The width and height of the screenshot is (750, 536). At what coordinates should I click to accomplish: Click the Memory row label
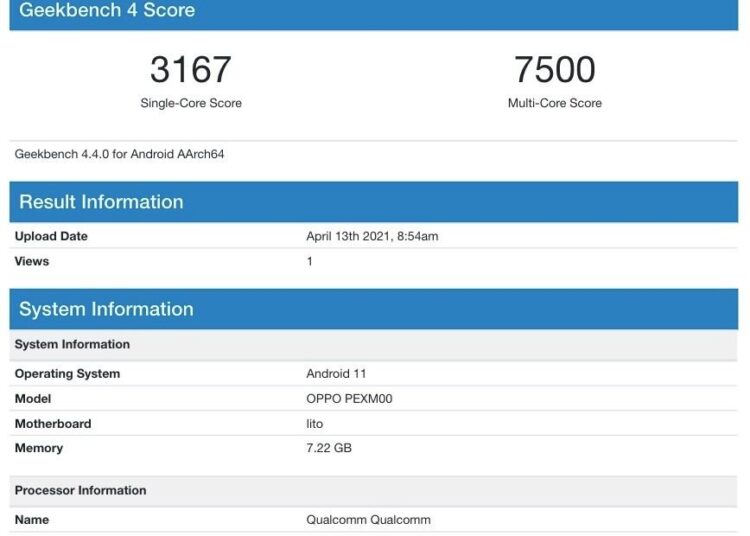(x=39, y=448)
